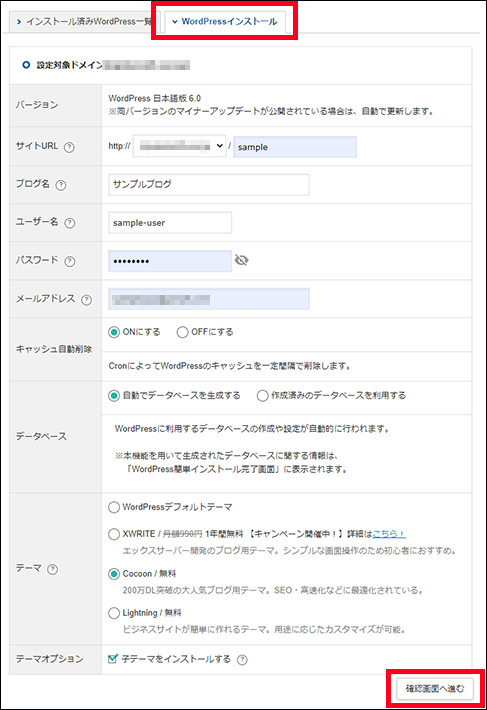Toggle 子テーマをインストールする checkbox
This screenshot has width=487, height=710.
[113, 658]
